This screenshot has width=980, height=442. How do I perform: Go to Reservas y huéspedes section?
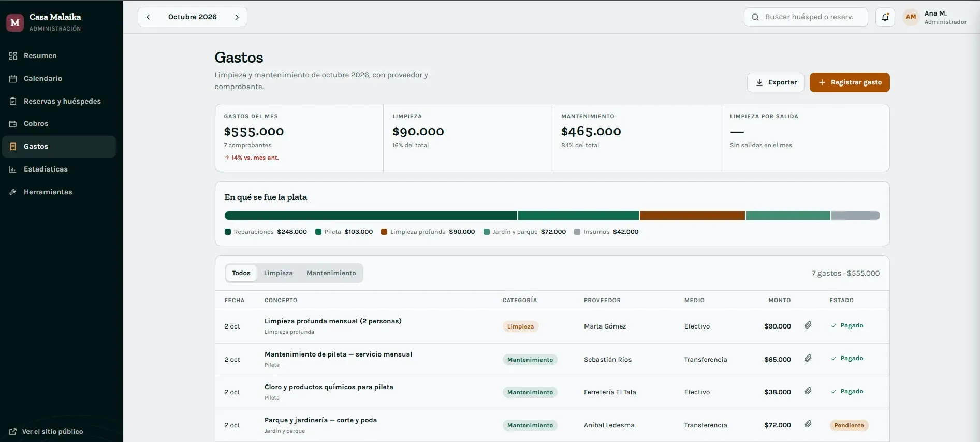59,102
